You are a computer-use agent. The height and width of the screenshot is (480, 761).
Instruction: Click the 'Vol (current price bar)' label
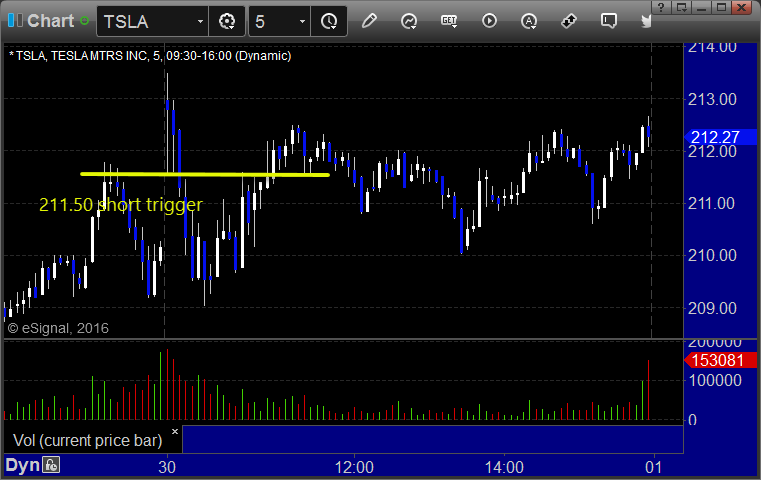tap(88, 440)
